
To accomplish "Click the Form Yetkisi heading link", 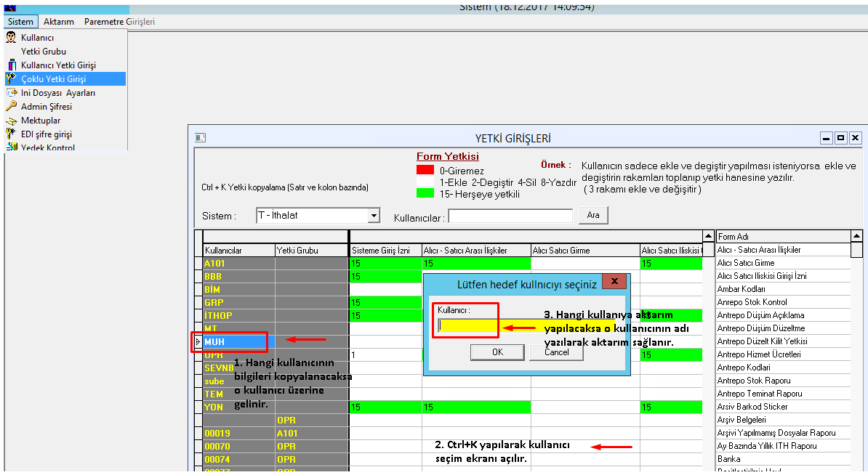I will coord(448,156).
